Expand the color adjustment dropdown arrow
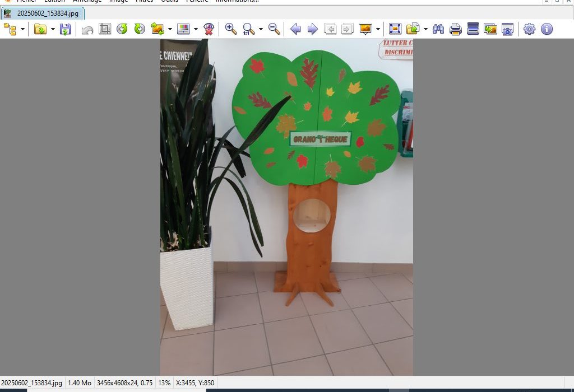 [x=196, y=29]
